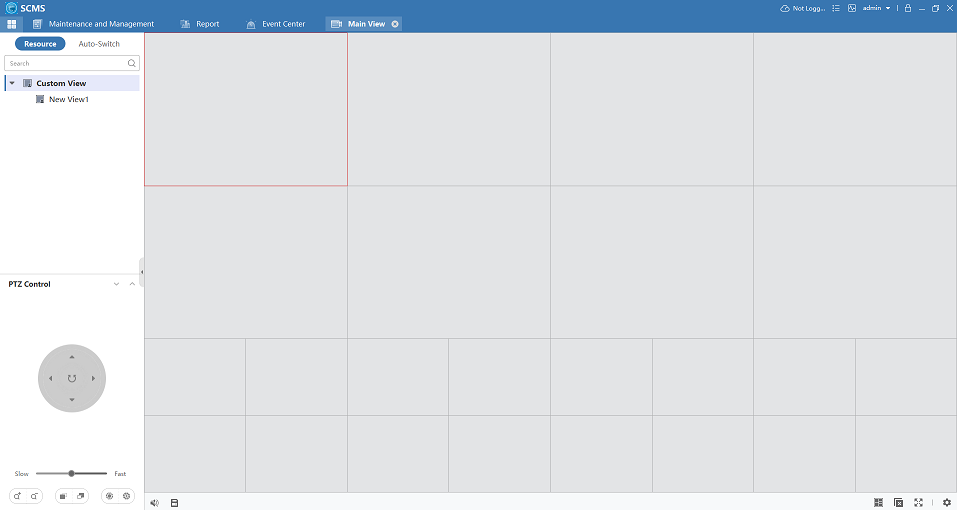Click the save view icon in bottom toolbar
The width and height of the screenshot is (957, 510).
coord(174,502)
